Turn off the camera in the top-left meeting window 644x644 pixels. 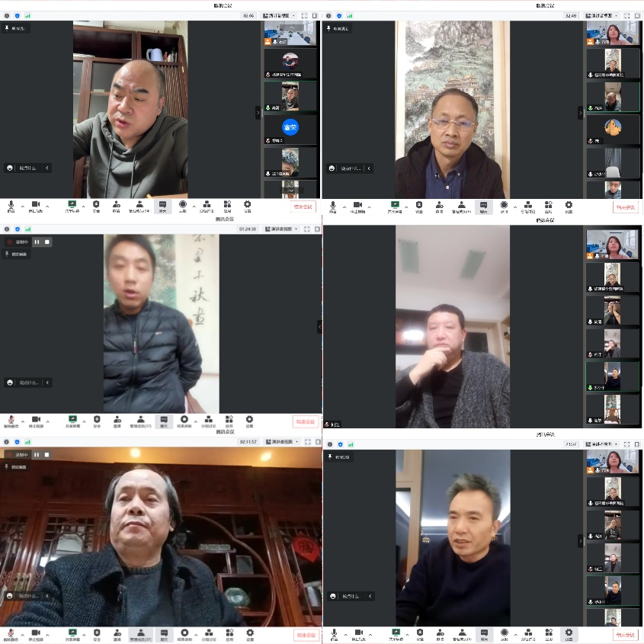point(35,204)
